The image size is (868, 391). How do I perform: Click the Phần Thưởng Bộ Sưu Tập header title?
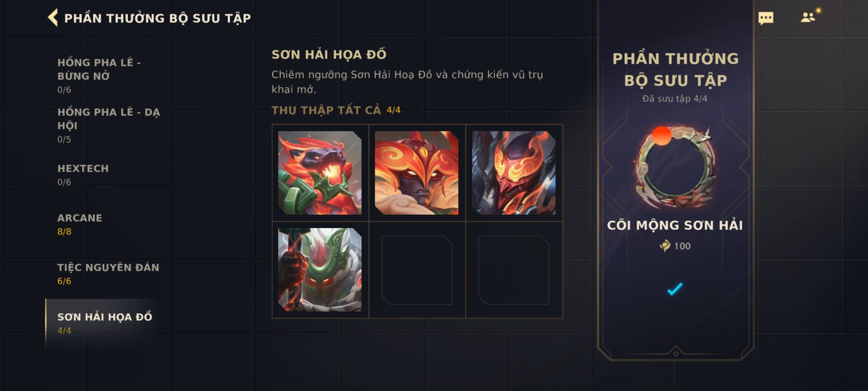(x=157, y=18)
